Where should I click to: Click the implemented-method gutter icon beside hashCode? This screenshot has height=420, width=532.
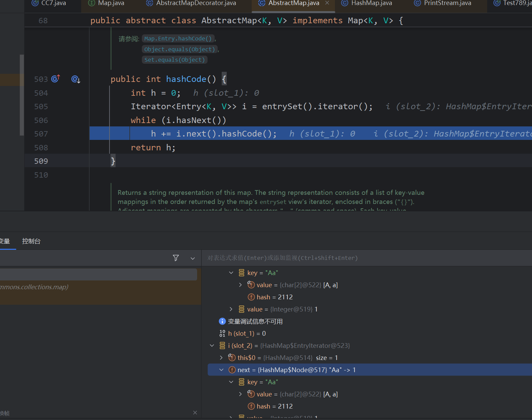pyautogui.click(x=75, y=79)
